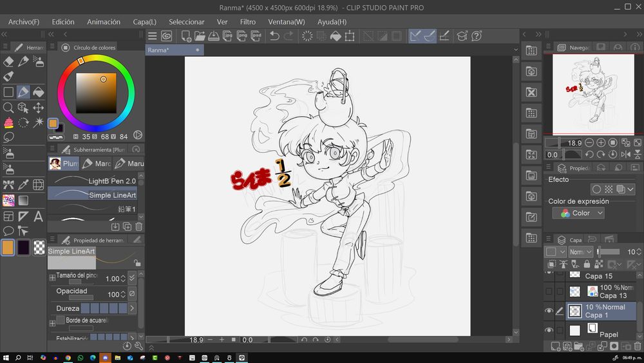Open the Capa(L) menu
Viewport: 644px width, 363px height.
tap(144, 22)
